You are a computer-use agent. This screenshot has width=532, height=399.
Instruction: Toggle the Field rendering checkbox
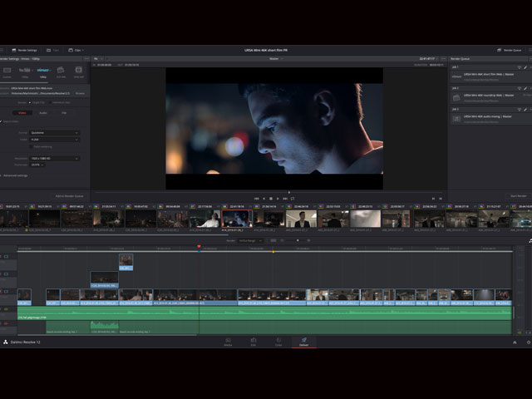point(31,147)
